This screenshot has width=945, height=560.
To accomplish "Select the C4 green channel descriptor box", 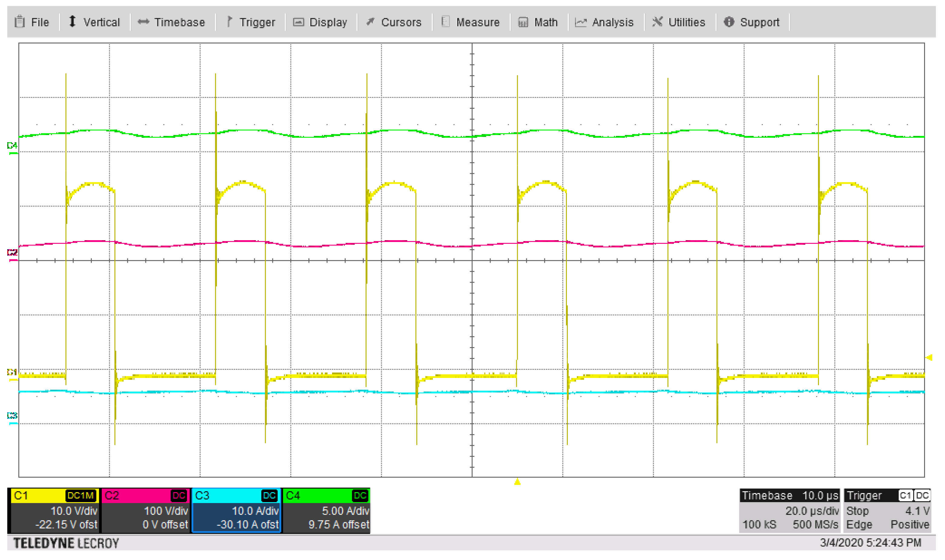I will pos(327,510).
